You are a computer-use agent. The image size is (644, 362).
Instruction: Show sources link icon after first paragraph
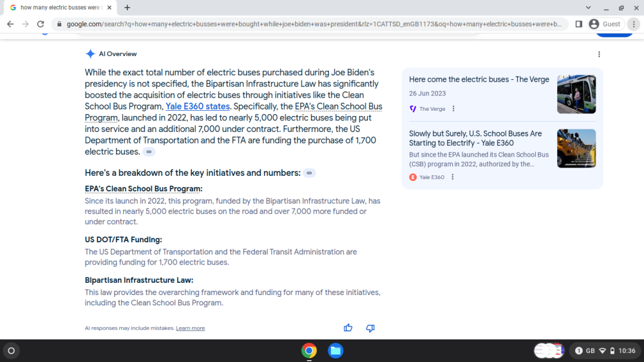tap(149, 151)
